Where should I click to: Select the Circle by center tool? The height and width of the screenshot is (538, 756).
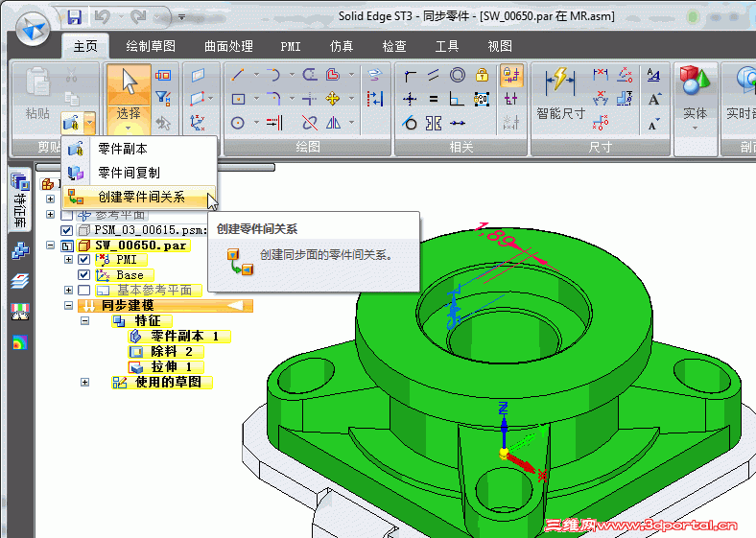(237, 123)
